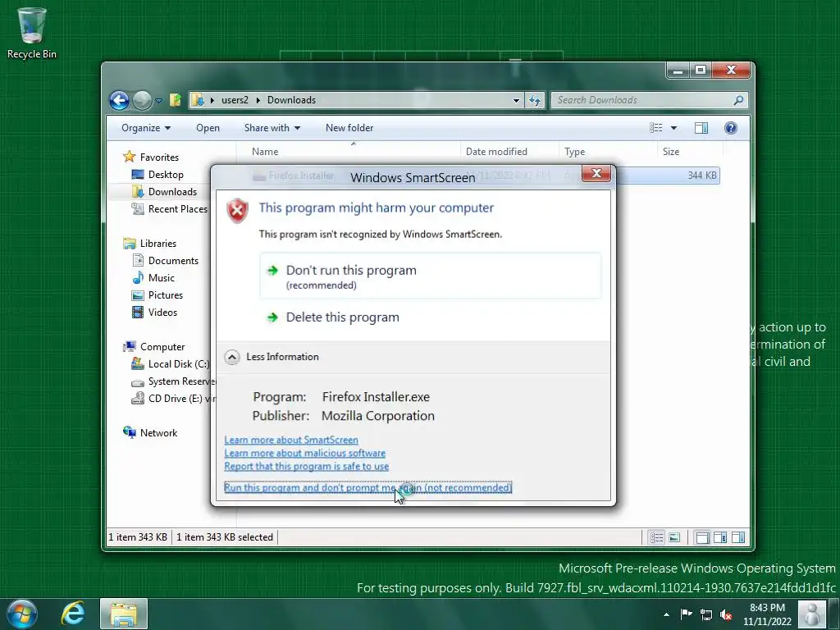Click Run this program and don't prompt link
This screenshot has height=630, width=840.
[x=368, y=487]
